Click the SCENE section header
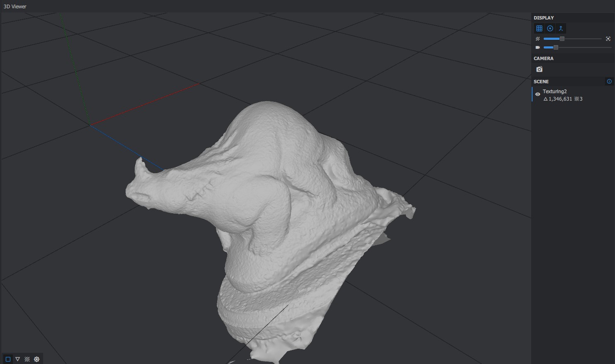The width and height of the screenshot is (615, 364). click(x=541, y=82)
